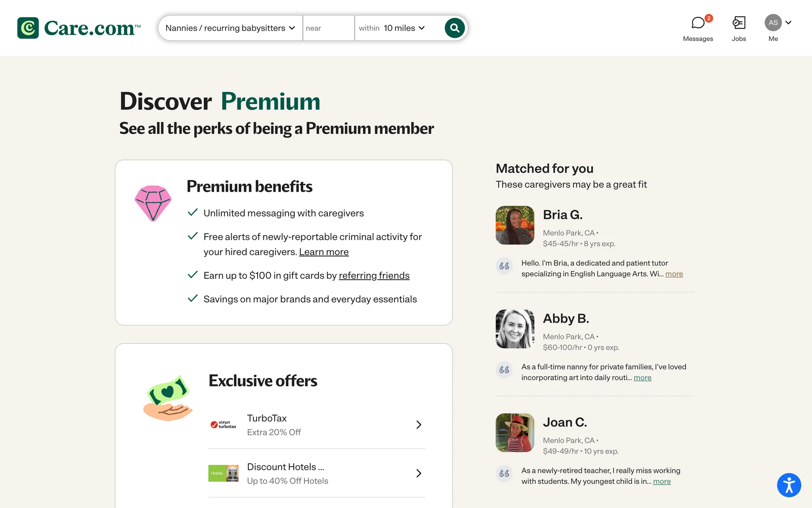This screenshot has height=508, width=812.
Task: Open the Discount Hotels offer chevron
Action: [x=419, y=473]
